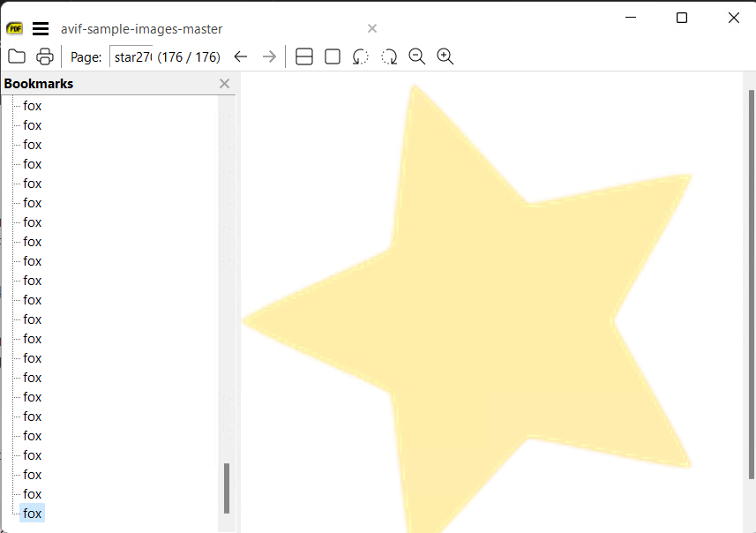The height and width of the screenshot is (533, 756).
Task: Close the Bookmarks panel
Action: [224, 84]
